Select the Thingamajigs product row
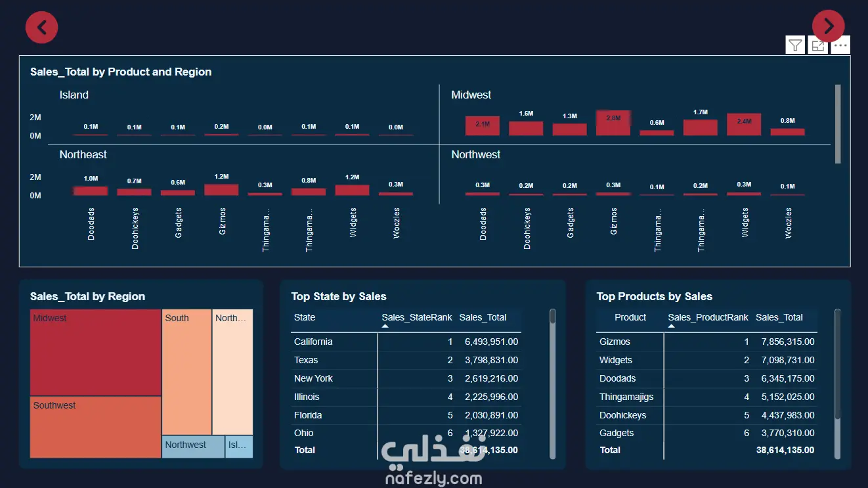 click(707, 397)
